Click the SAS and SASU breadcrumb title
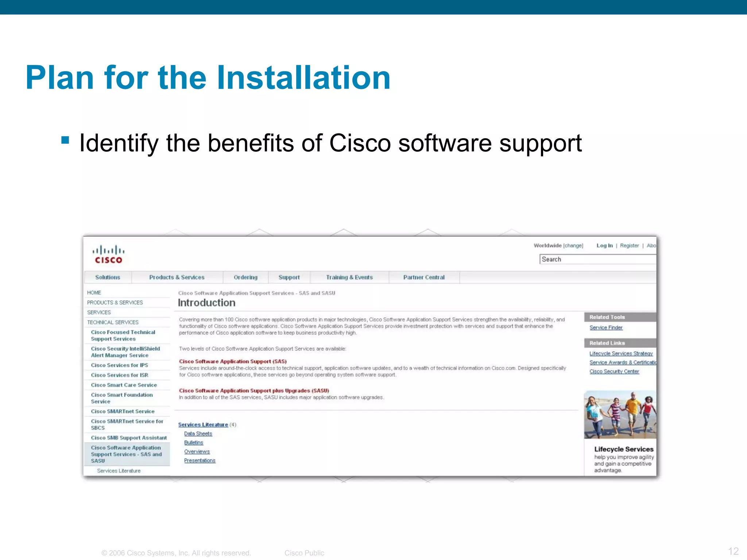Screen dimensions: 747x560 (x=256, y=293)
